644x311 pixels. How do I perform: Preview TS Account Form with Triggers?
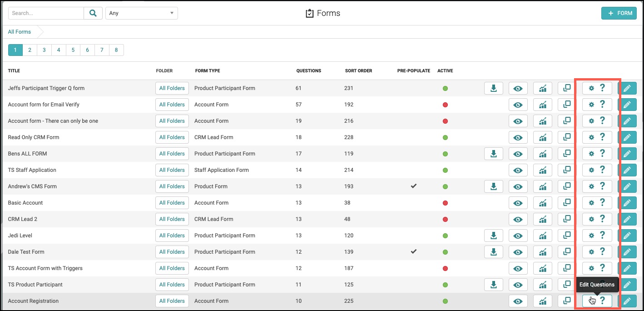[518, 268]
